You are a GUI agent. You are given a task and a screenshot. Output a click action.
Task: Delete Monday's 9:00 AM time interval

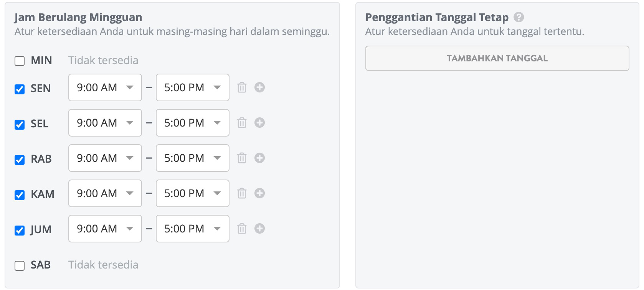coord(241,87)
